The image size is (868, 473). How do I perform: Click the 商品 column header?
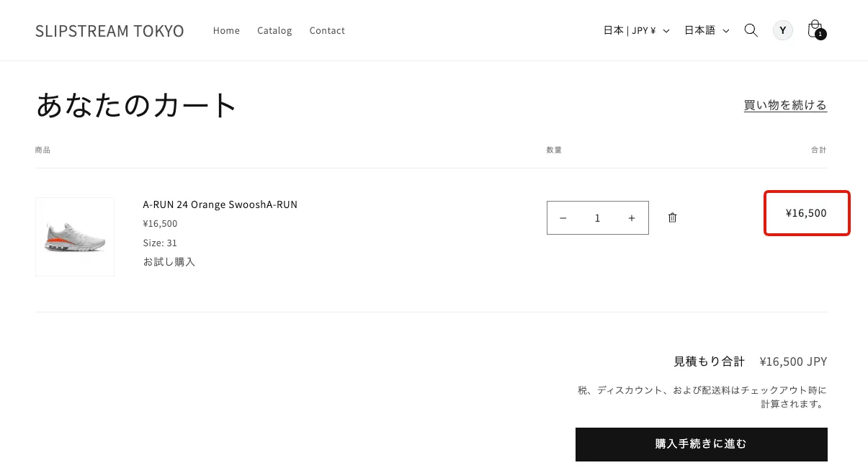click(42, 150)
